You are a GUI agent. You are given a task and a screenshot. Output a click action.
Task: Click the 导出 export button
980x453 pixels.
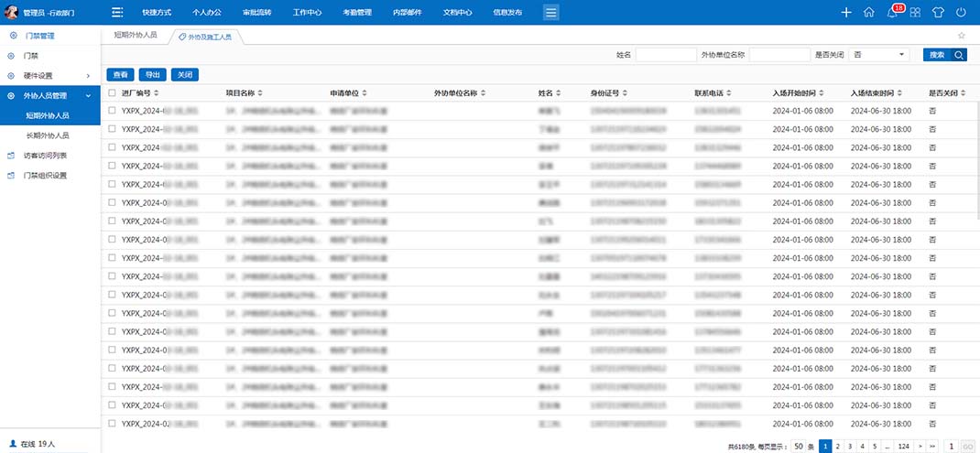pos(152,75)
